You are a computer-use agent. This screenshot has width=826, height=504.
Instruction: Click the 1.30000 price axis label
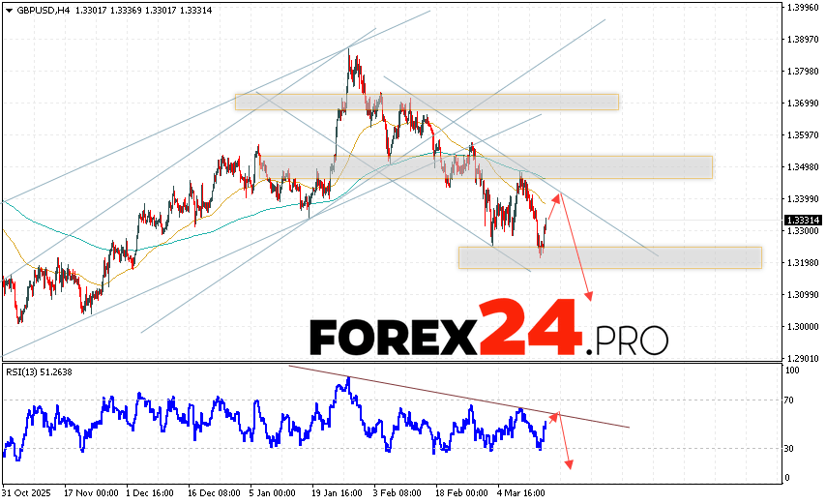pyautogui.click(x=803, y=327)
